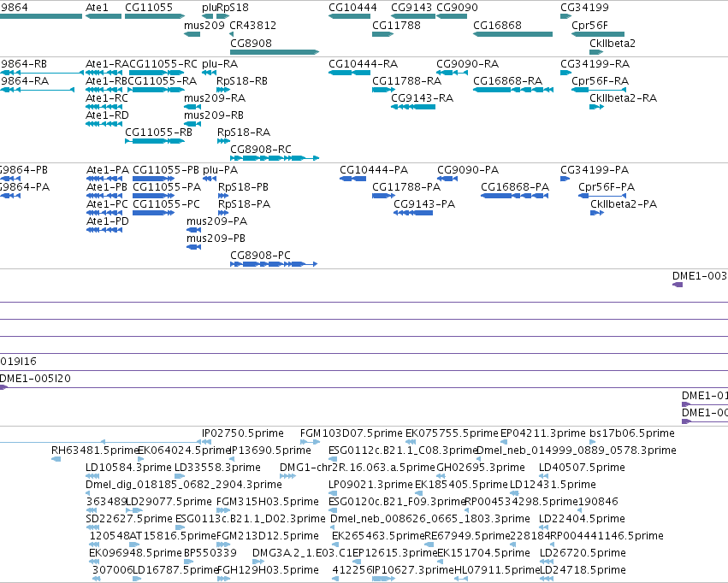Open transcript RpS18-RA
Screen dimensions: 728x583
tap(243, 132)
